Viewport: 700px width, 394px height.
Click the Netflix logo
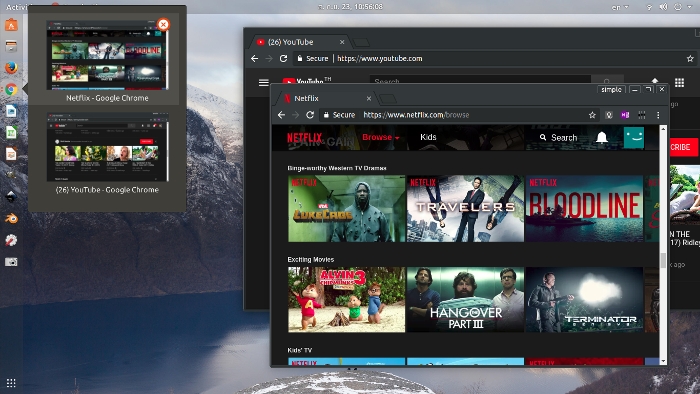304,137
